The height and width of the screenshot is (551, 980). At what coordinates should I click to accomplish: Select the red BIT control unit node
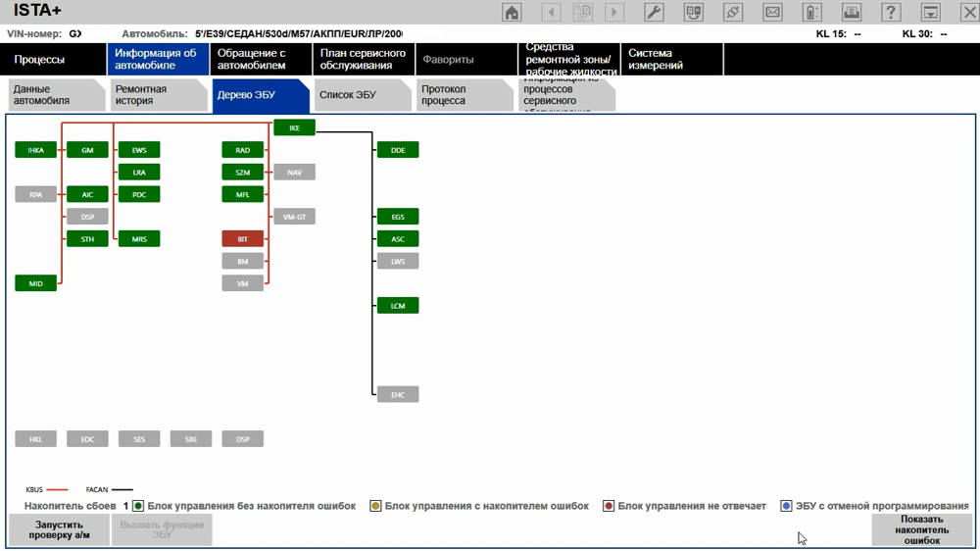tap(242, 238)
